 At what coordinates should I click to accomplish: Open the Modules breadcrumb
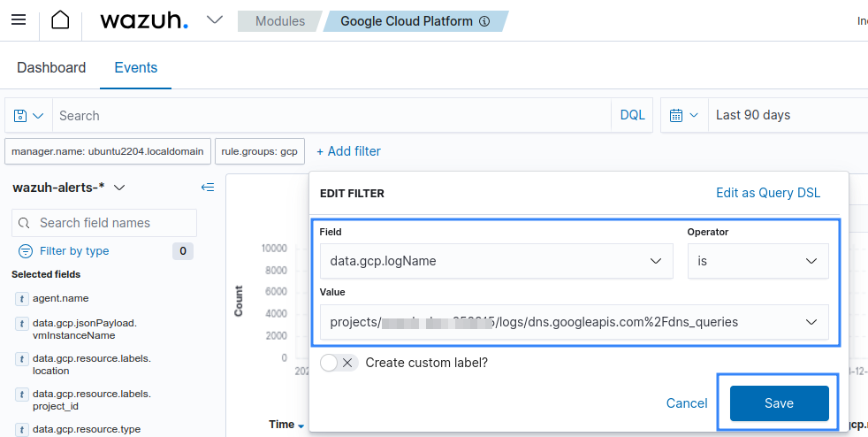click(x=280, y=21)
